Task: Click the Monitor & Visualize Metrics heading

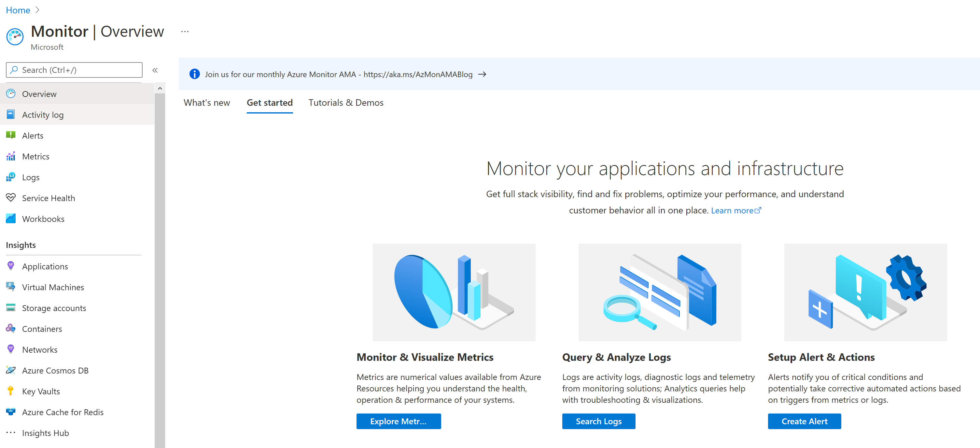Action: pos(425,357)
